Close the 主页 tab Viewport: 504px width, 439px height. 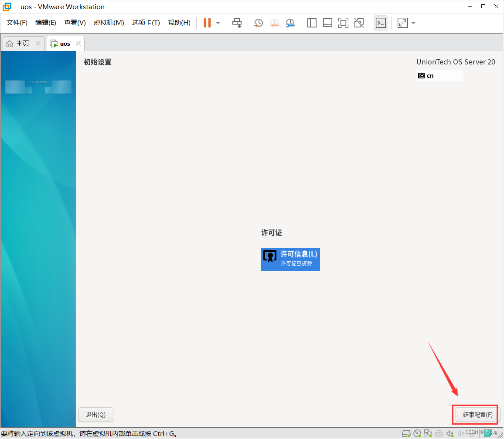pos(38,44)
